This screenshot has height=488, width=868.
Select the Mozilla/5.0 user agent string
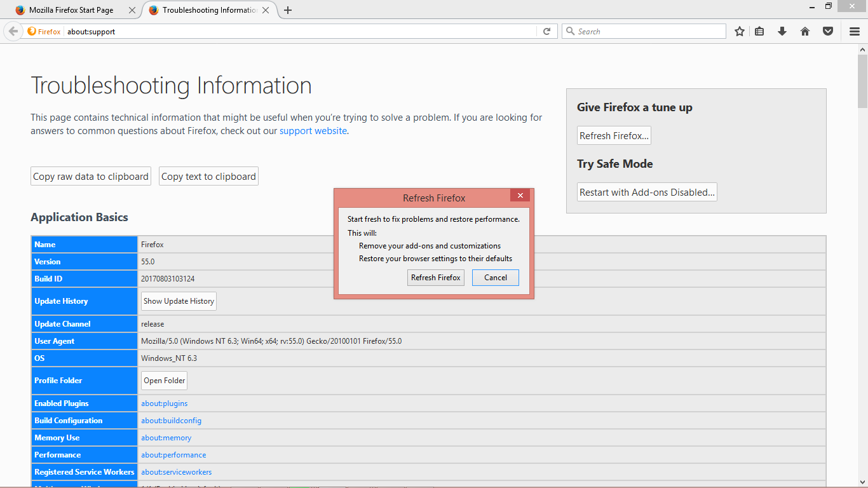[x=271, y=341]
